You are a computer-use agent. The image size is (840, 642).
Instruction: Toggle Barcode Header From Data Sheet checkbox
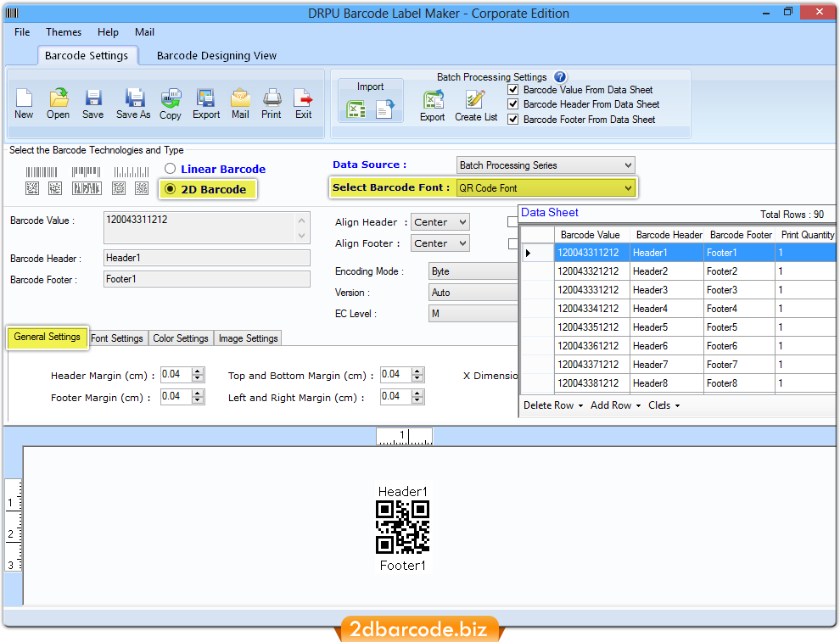click(513, 103)
